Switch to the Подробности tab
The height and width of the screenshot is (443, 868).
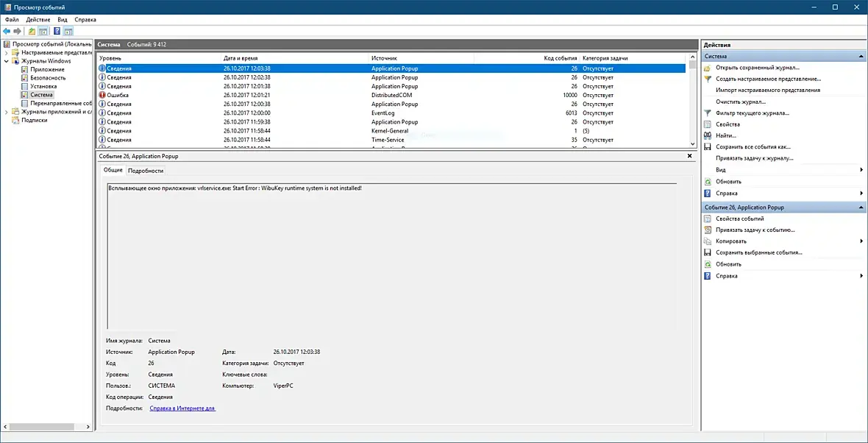click(x=146, y=171)
